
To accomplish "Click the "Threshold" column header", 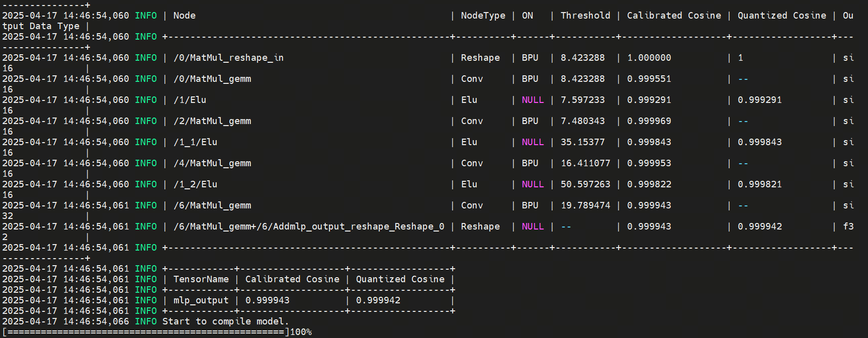I will [x=585, y=16].
